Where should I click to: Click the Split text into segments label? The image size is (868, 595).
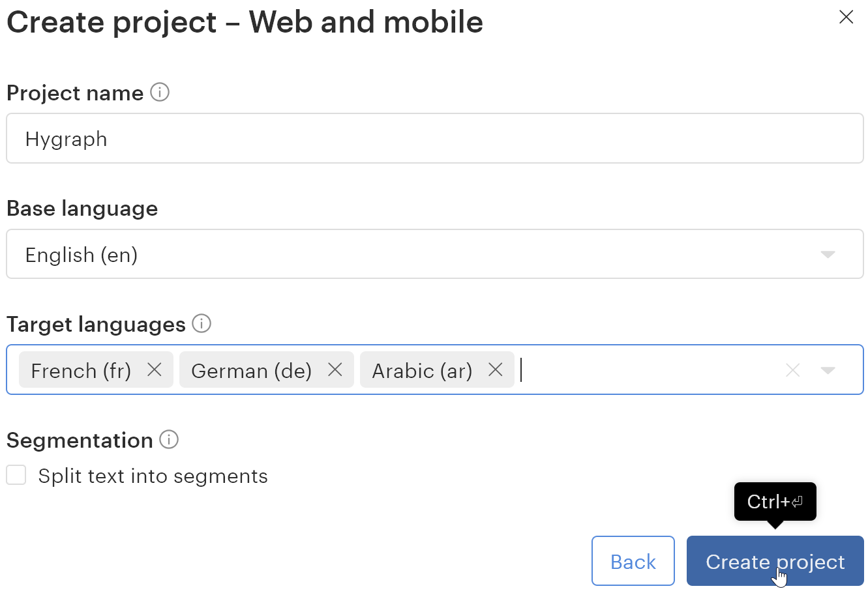coord(153,476)
